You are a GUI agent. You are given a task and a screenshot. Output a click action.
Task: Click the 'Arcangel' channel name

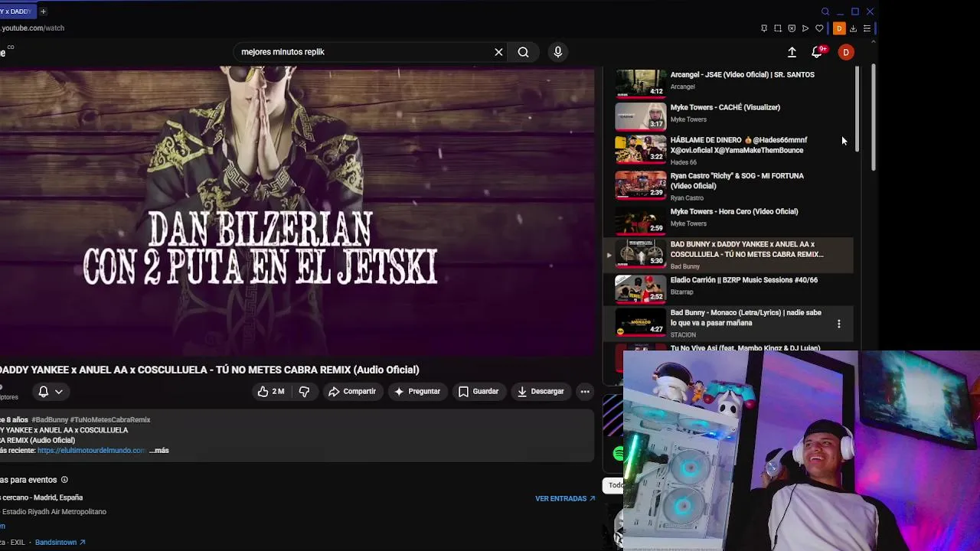682,86
